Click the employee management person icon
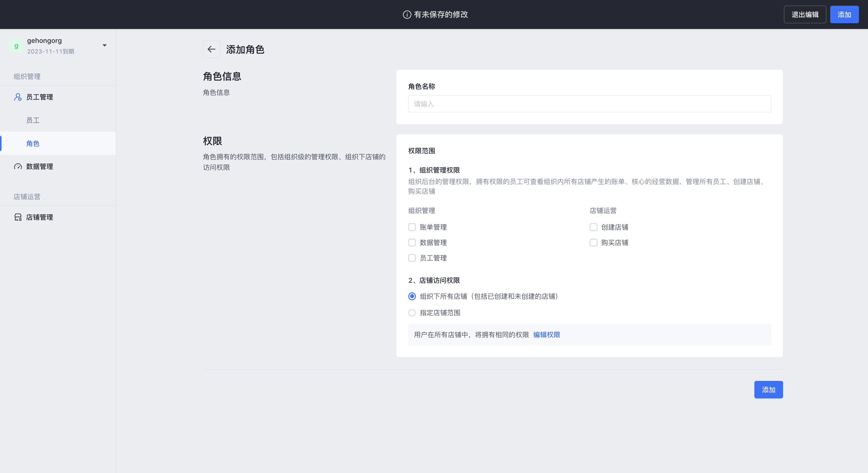The width and height of the screenshot is (868, 473). [x=18, y=97]
